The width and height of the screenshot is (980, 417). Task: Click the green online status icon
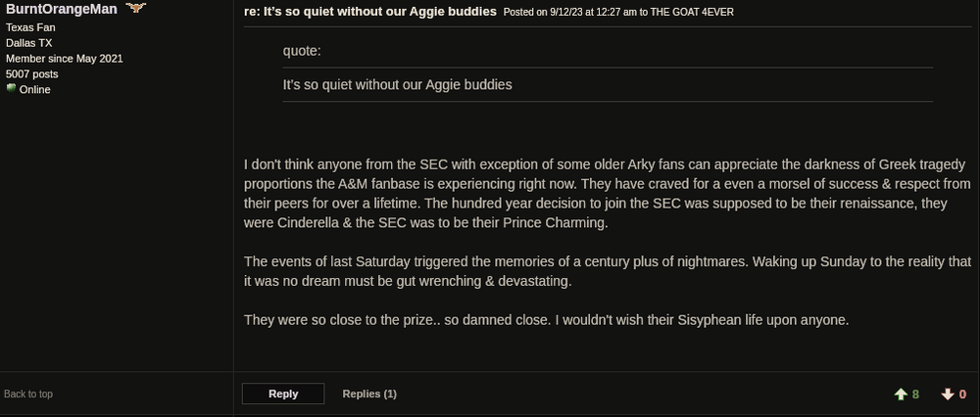11,88
